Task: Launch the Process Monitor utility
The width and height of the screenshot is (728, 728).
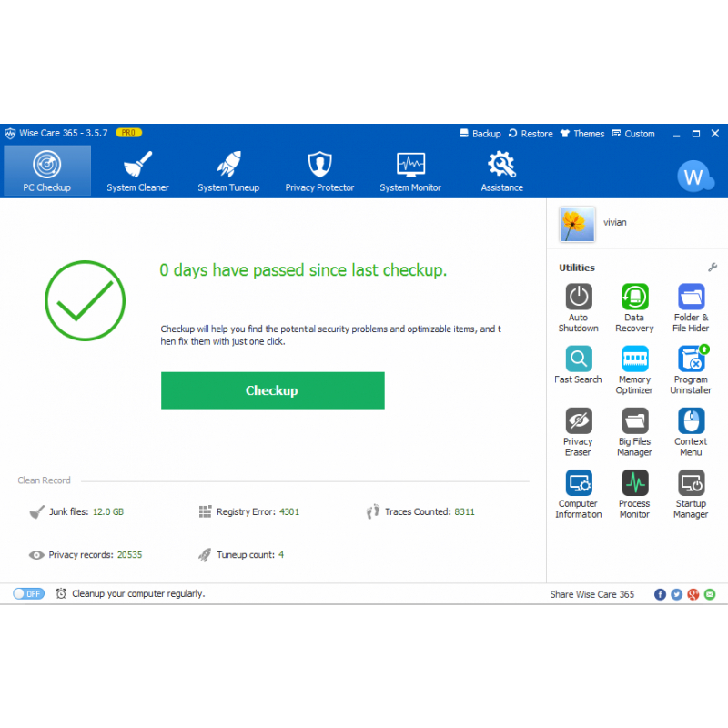Action: pos(634,482)
